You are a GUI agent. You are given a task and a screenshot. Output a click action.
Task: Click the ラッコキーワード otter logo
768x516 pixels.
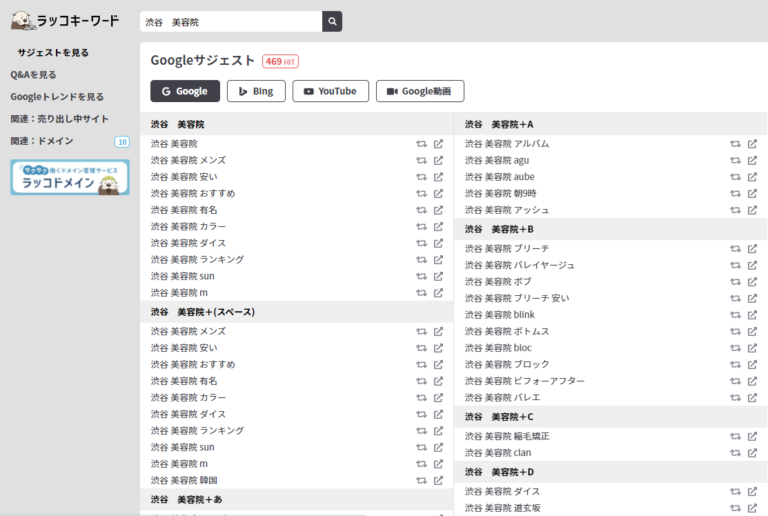click(64, 20)
